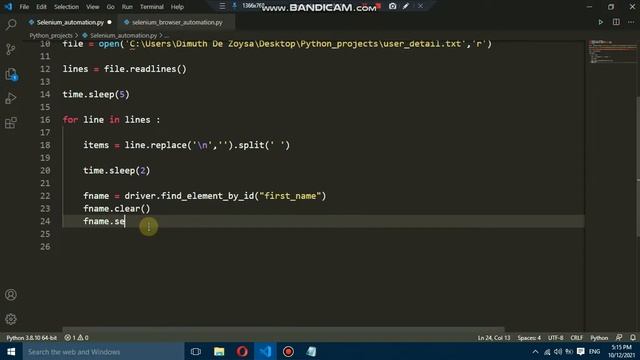Change CRLF end of line sequence
The width and height of the screenshot is (640, 360).
tap(576, 338)
